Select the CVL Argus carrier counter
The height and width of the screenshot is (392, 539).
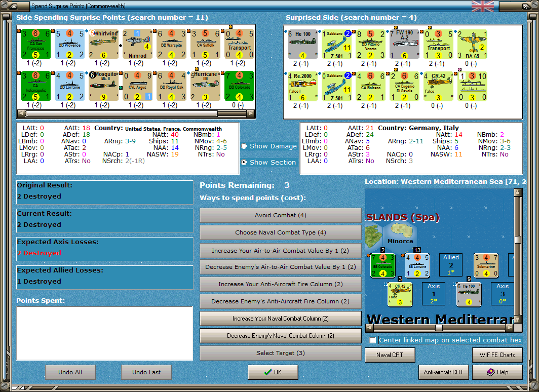coord(137,86)
